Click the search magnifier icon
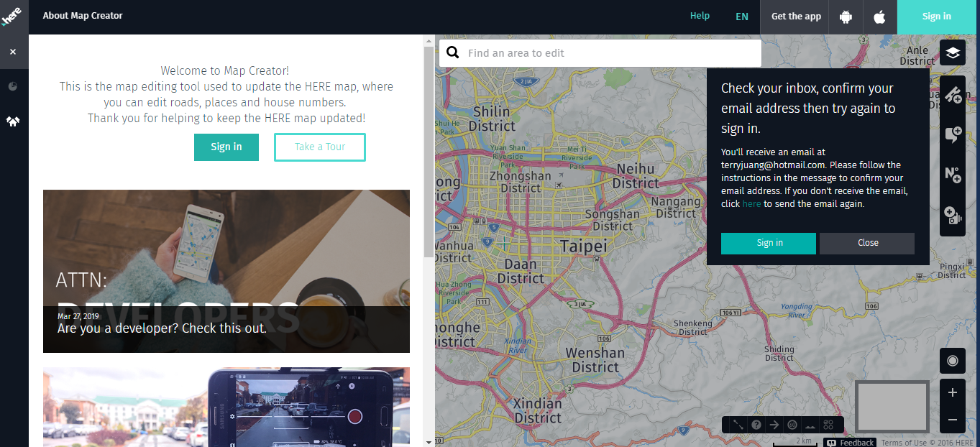980x447 pixels. click(453, 52)
